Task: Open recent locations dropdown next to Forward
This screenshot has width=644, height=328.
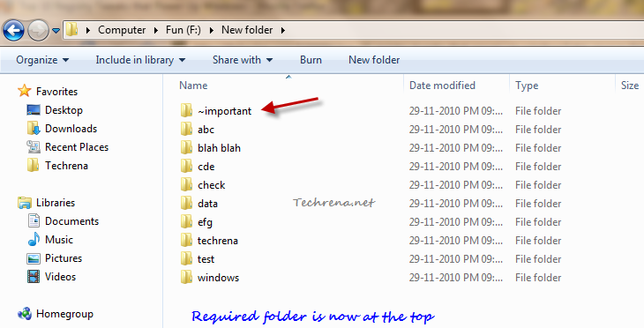Action: [x=56, y=31]
